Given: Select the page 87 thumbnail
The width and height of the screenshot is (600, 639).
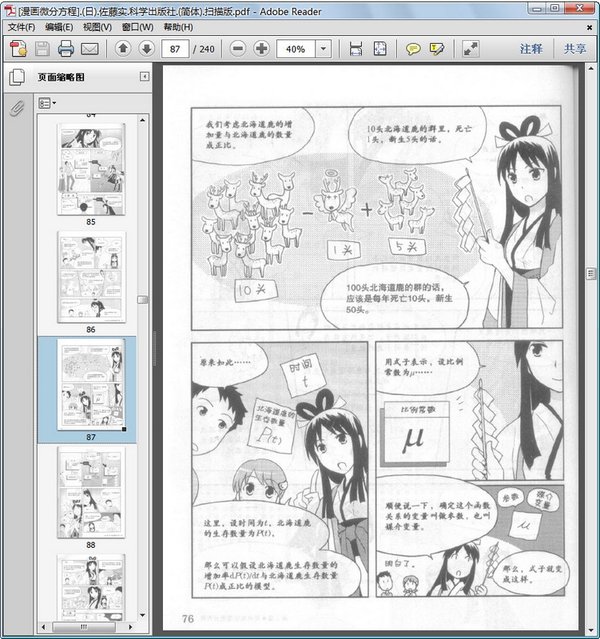Looking at the screenshot, I should (x=91, y=385).
